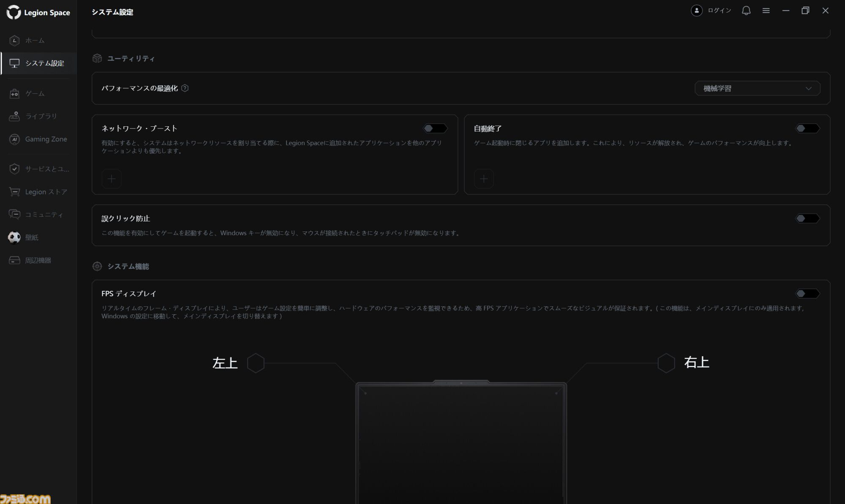Go to the ライブラリ menu label
845x504 pixels.
pos(41,116)
